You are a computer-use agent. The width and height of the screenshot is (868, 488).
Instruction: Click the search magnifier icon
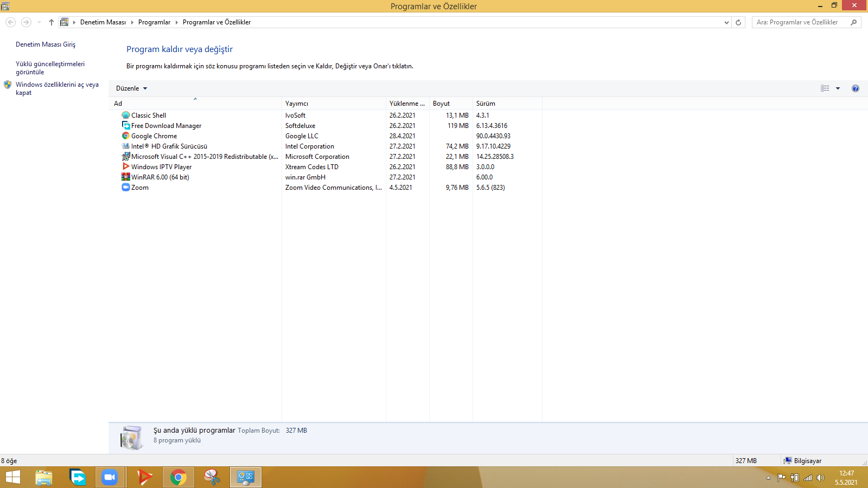(x=854, y=22)
